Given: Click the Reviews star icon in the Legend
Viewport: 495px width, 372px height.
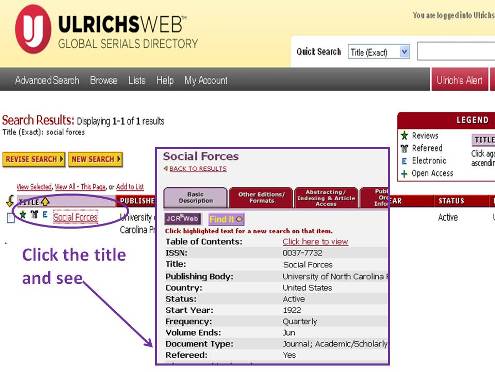Looking at the screenshot, I should (404, 135).
